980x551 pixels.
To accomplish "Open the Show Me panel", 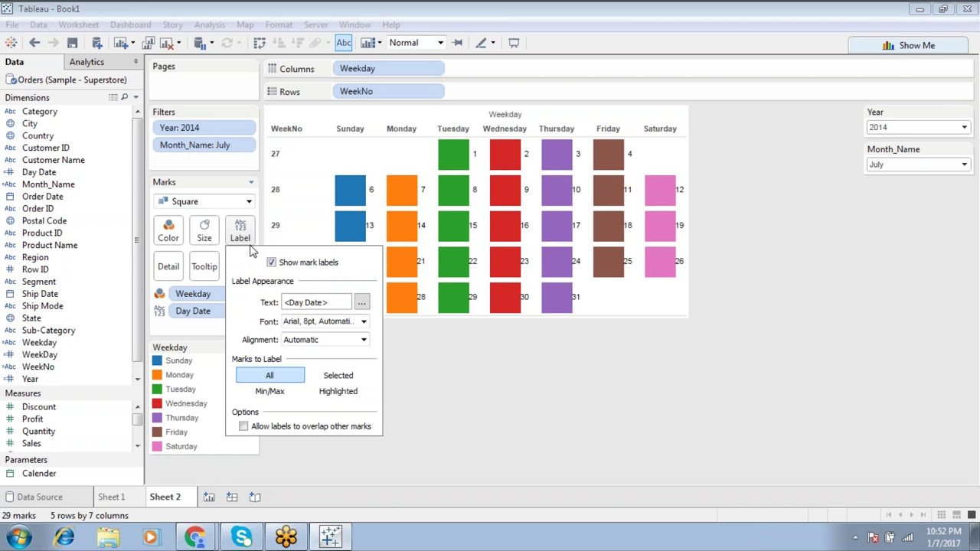I will (x=909, y=45).
